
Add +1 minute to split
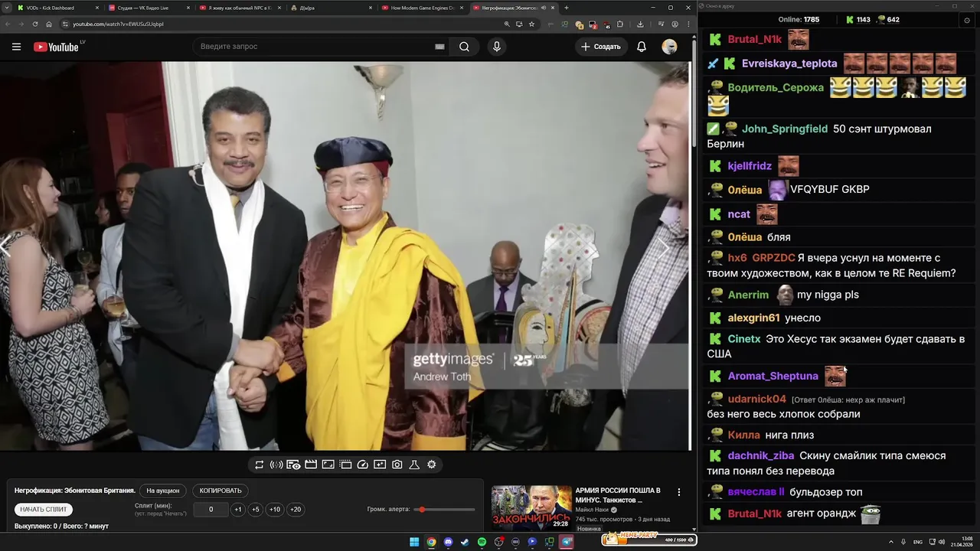pos(238,510)
